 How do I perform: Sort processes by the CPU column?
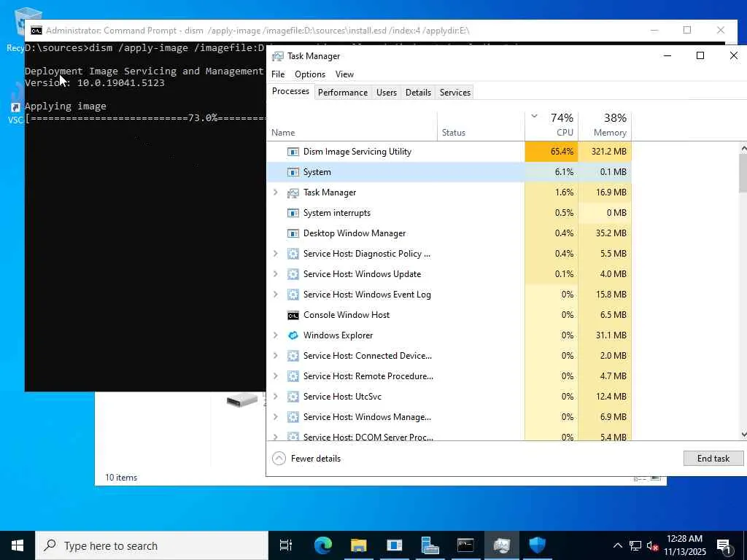click(x=551, y=125)
